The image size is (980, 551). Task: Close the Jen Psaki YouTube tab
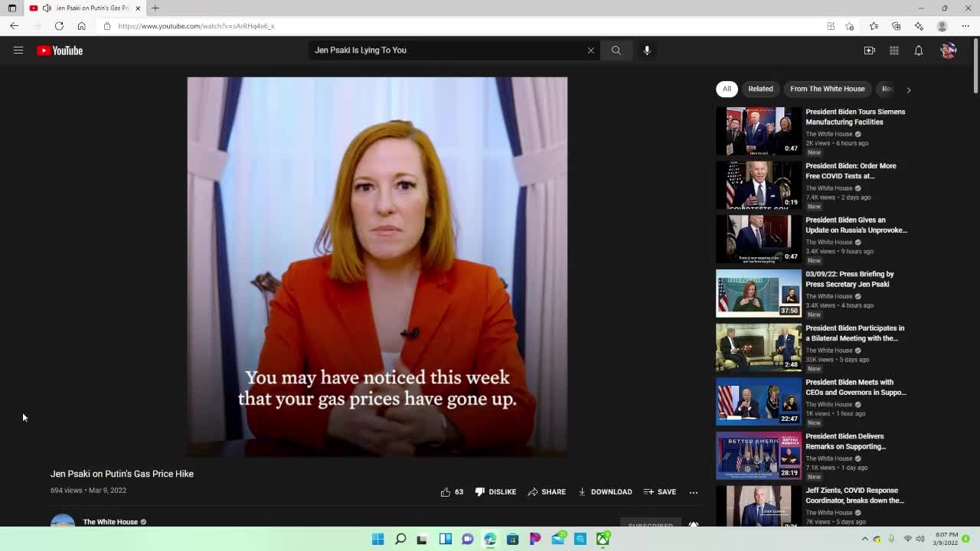tap(138, 8)
